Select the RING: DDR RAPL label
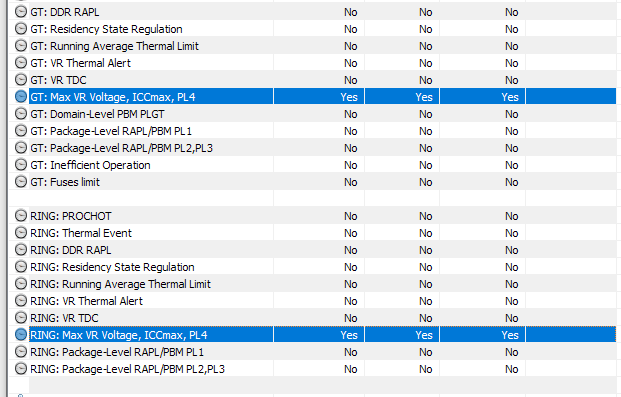 pos(71,250)
